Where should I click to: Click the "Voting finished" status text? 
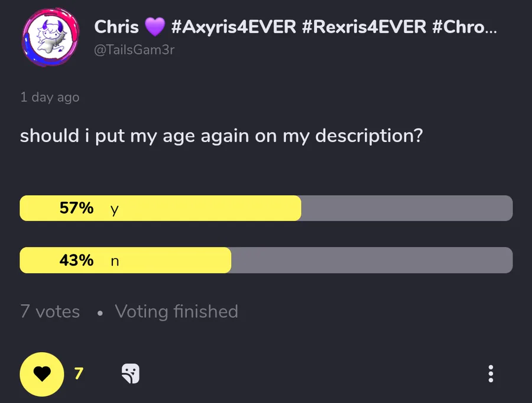coord(176,311)
